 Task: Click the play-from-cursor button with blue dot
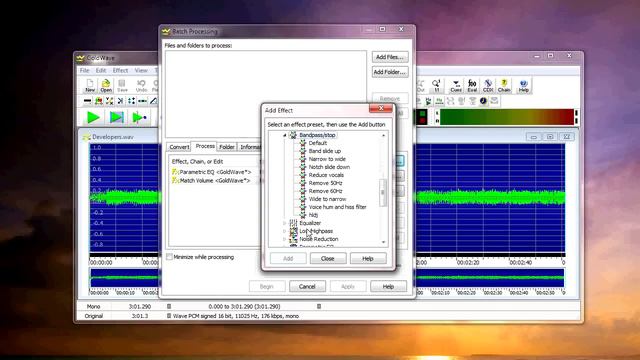139,118
